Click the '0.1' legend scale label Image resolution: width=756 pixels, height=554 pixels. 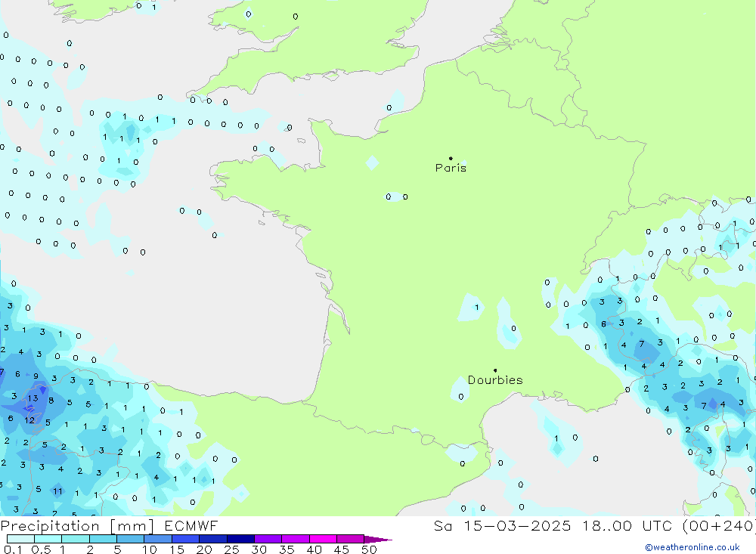coord(13,549)
